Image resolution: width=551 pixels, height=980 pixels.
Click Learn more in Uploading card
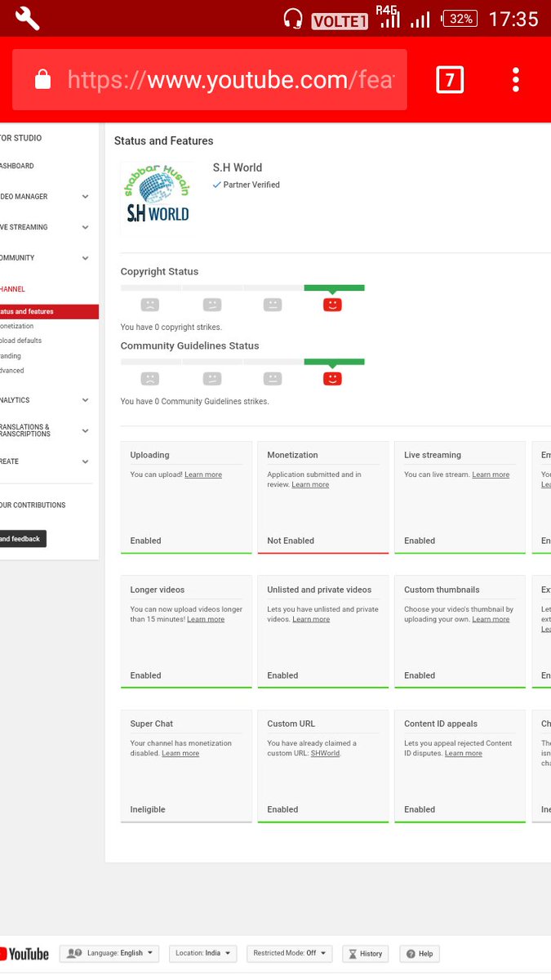point(203,474)
